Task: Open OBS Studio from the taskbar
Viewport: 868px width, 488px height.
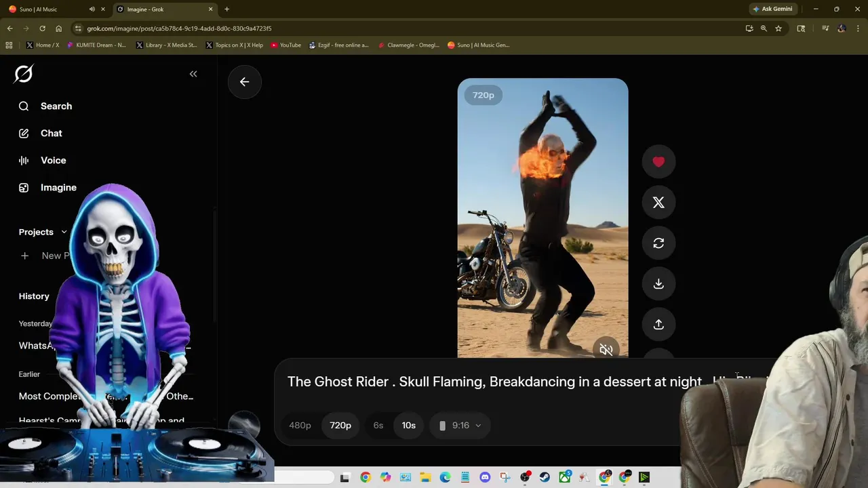Action: tap(525, 478)
